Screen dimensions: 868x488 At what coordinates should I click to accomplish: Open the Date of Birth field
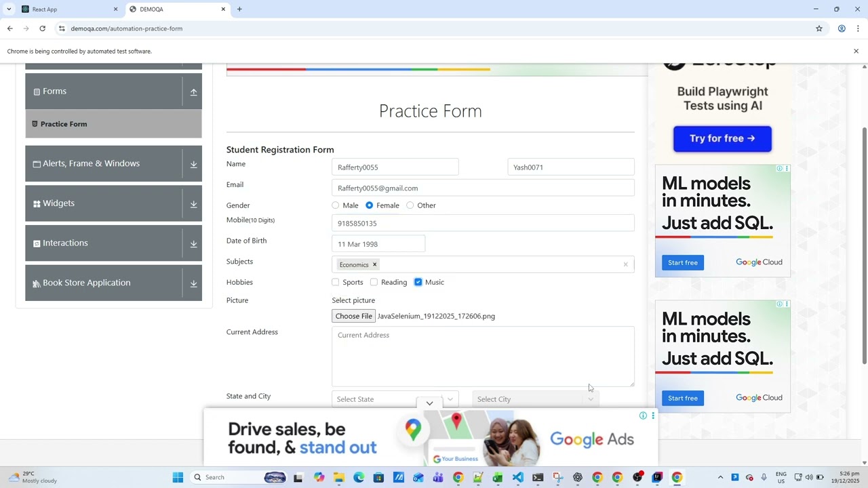click(378, 244)
